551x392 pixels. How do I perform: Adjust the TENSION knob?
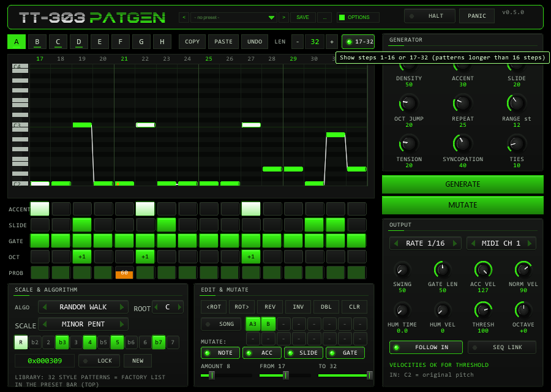(x=409, y=144)
